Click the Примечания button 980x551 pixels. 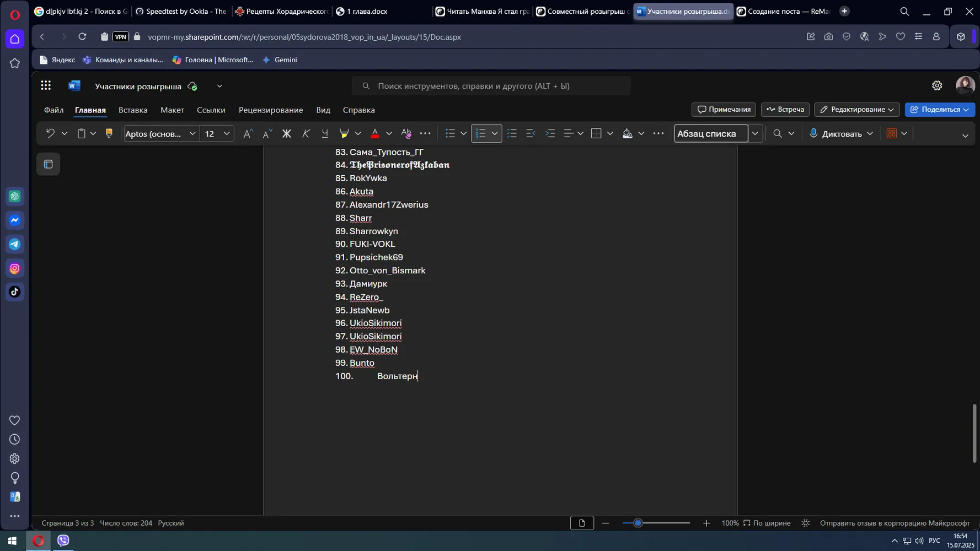pyautogui.click(x=724, y=110)
